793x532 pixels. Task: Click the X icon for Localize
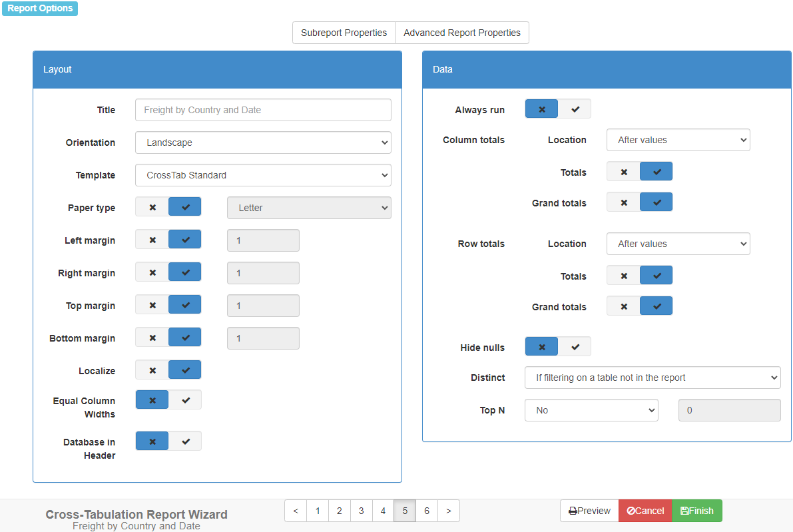152,370
